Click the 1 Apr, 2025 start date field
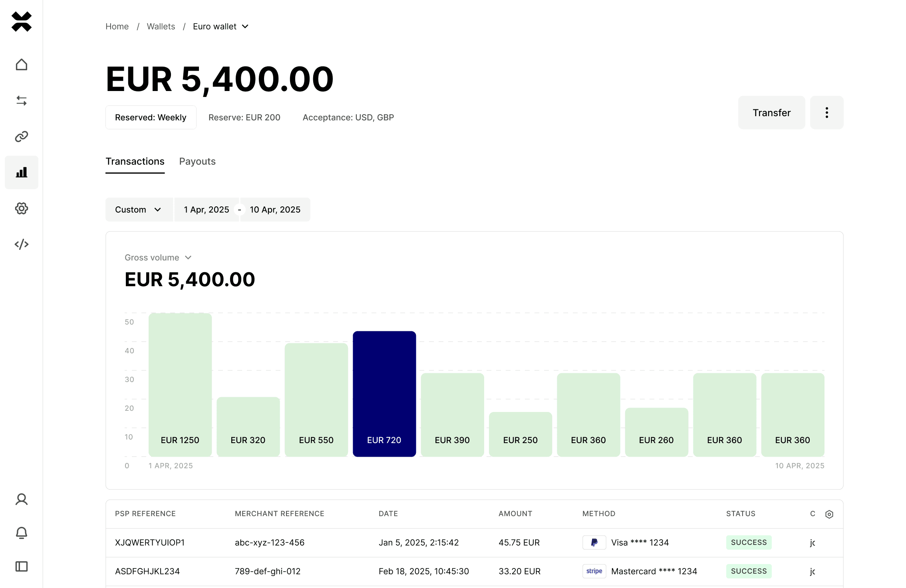This screenshot has width=906, height=588. coord(207,210)
